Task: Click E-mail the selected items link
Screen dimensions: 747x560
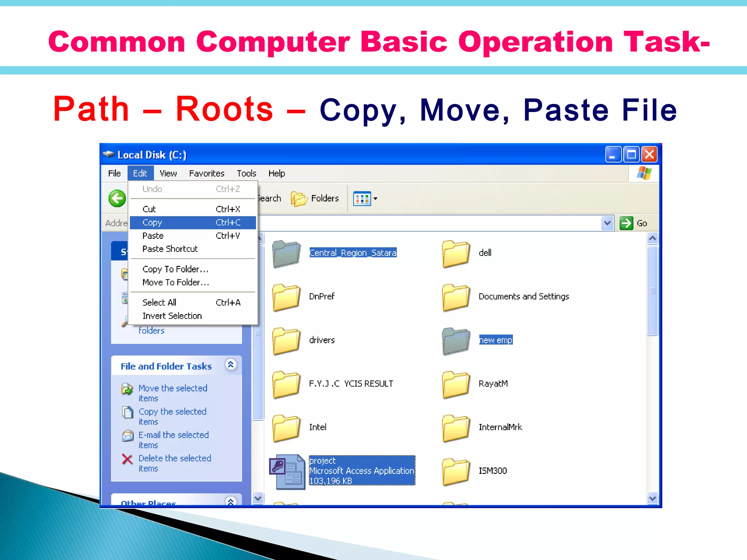Action: (x=174, y=440)
